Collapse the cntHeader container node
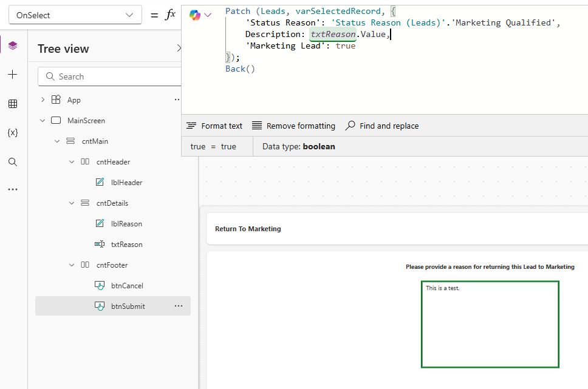This screenshot has width=588, height=389. [x=72, y=162]
